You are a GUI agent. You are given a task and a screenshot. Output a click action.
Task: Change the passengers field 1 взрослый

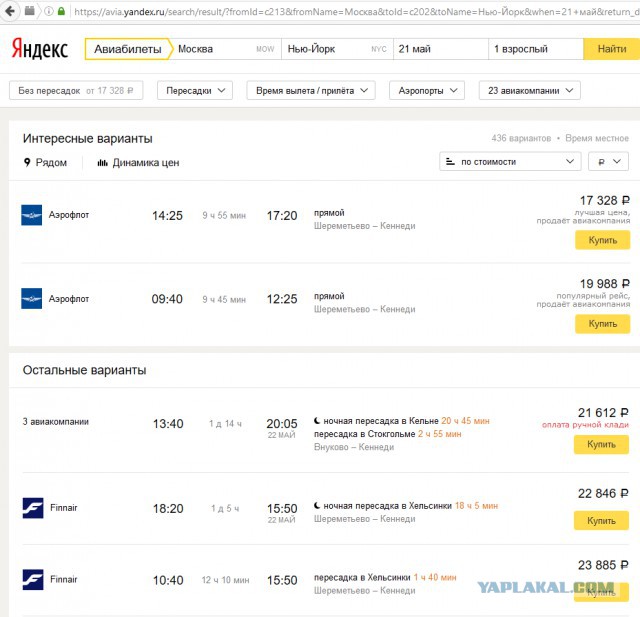click(x=536, y=49)
